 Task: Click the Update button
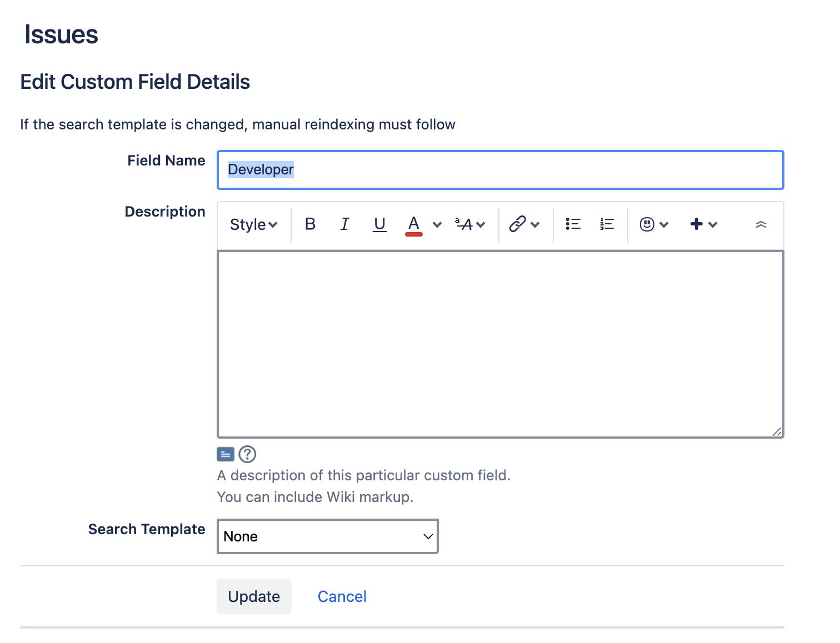tap(254, 596)
